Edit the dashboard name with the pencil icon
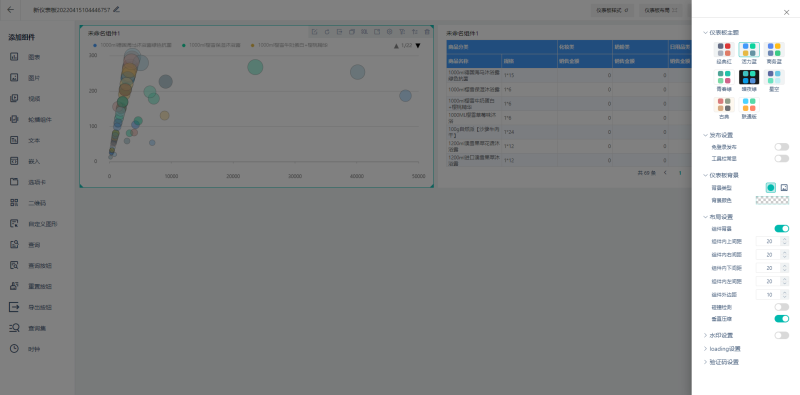The image size is (800, 395). point(116,9)
